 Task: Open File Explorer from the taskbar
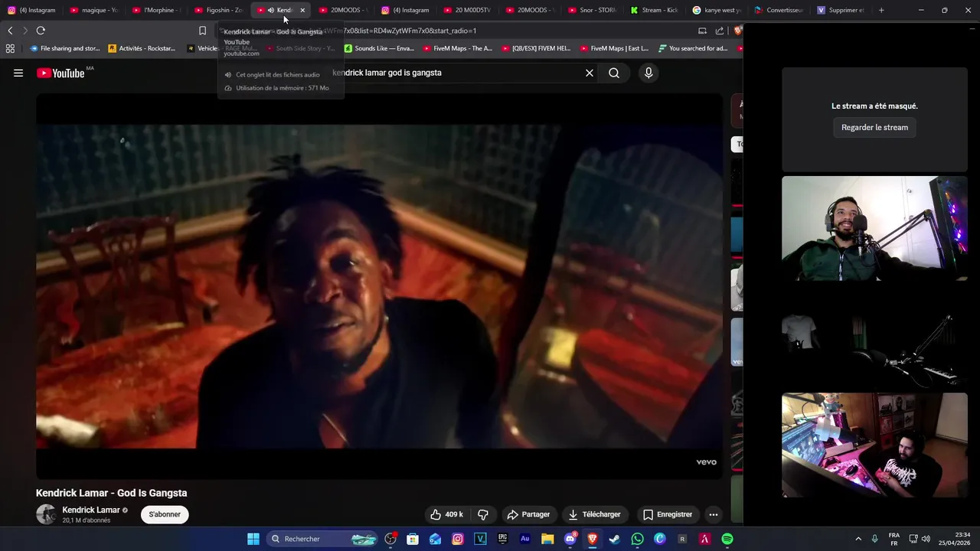547,539
